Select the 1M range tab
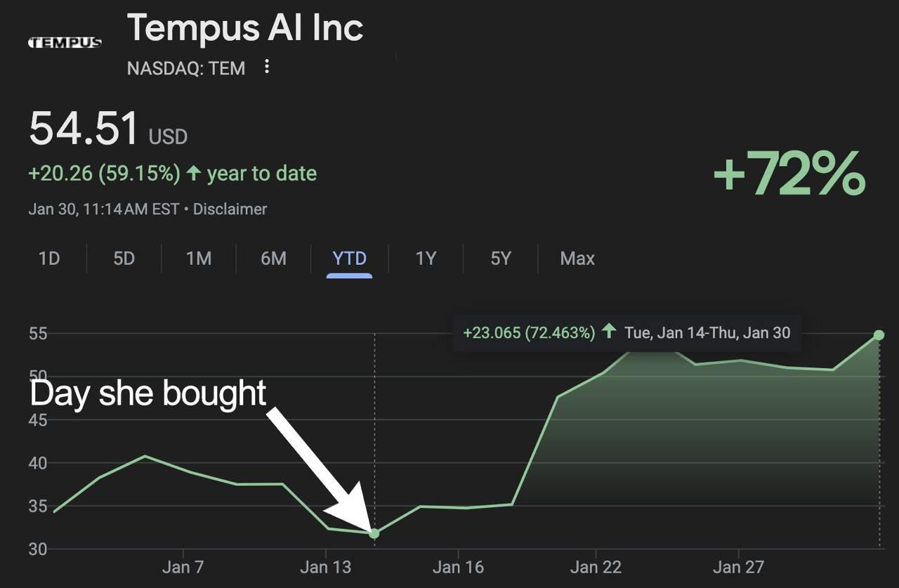This screenshot has width=899, height=588. coord(199,259)
